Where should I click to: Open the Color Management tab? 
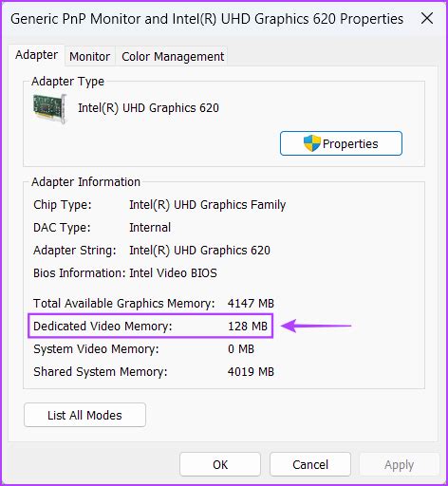pyautogui.click(x=173, y=57)
